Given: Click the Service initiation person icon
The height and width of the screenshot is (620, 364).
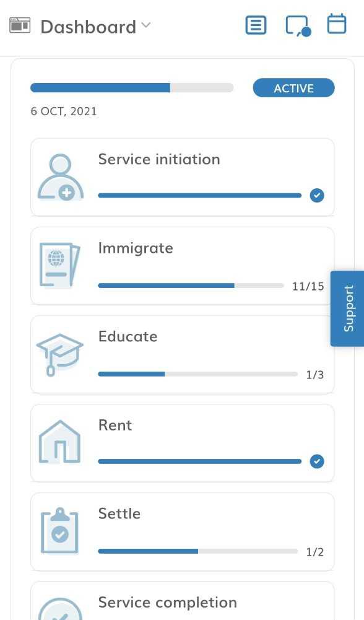Looking at the screenshot, I should click(x=60, y=177).
